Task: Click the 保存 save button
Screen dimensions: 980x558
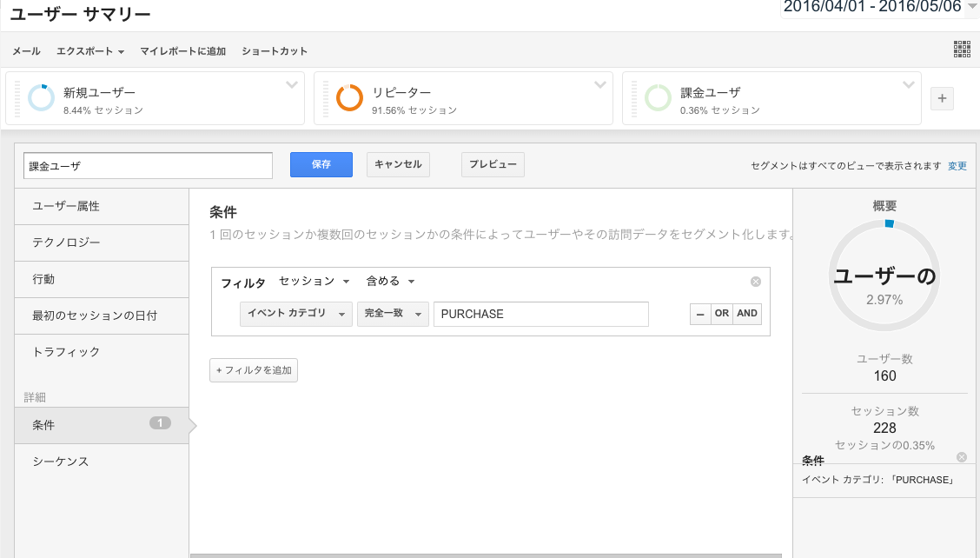Action: [321, 164]
